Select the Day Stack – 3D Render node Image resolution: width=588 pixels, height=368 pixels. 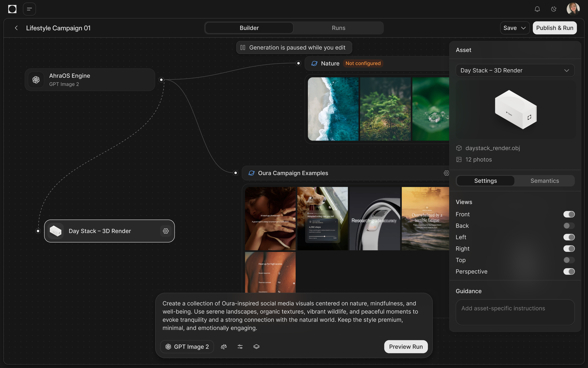coord(109,231)
